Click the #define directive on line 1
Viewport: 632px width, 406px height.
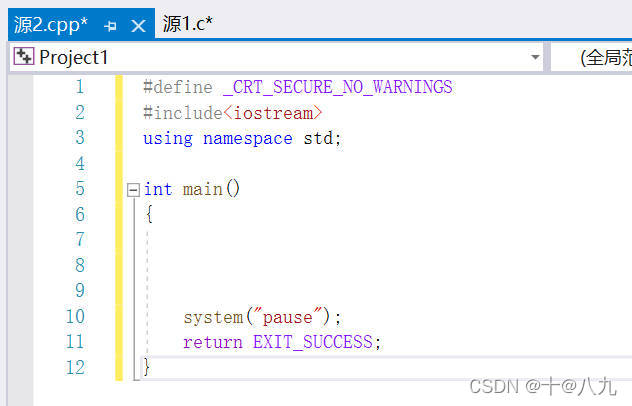(178, 87)
